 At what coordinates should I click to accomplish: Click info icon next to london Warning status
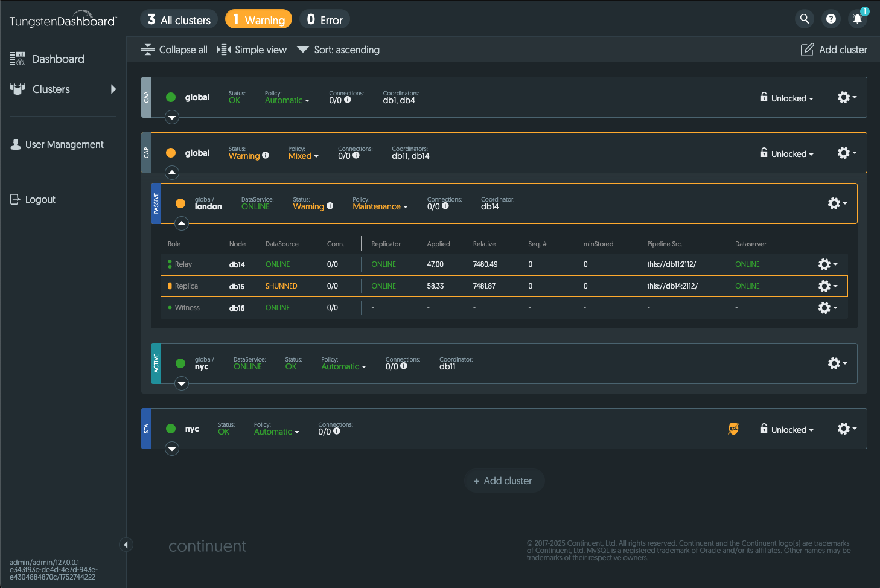point(330,206)
